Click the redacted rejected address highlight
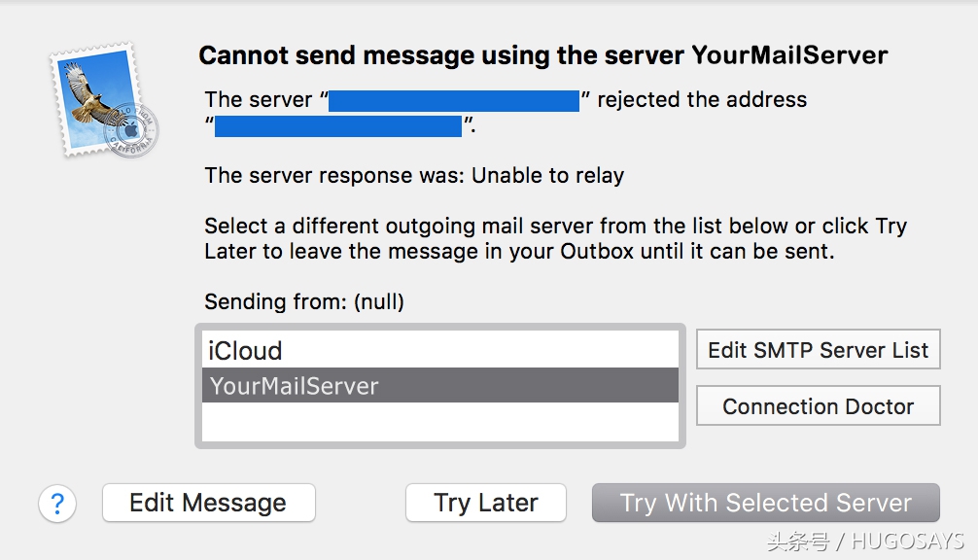This screenshot has width=978, height=560. click(338, 126)
